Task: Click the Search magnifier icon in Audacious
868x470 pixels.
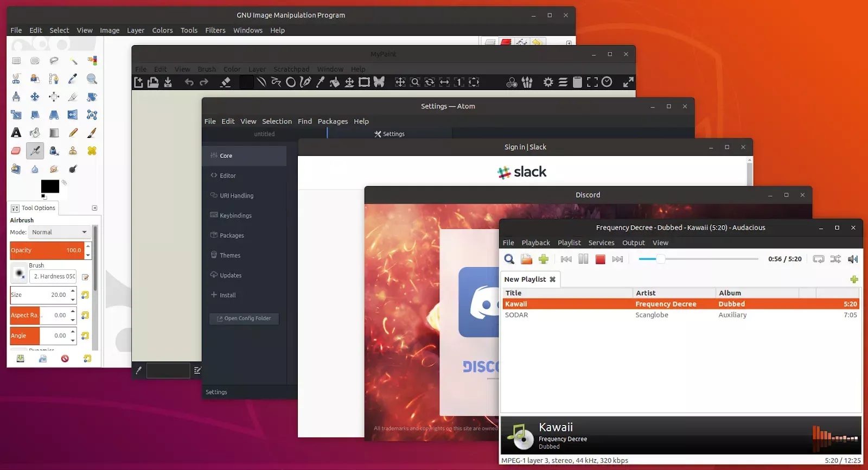Action: 509,259
